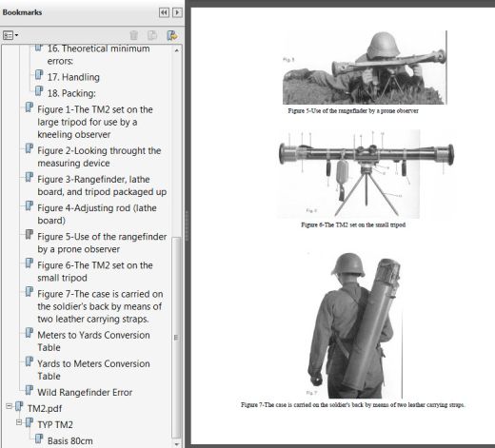Click the panel arrow button beside collapse
This screenshot has width=495, height=448.
pyautogui.click(x=177, y=12)
